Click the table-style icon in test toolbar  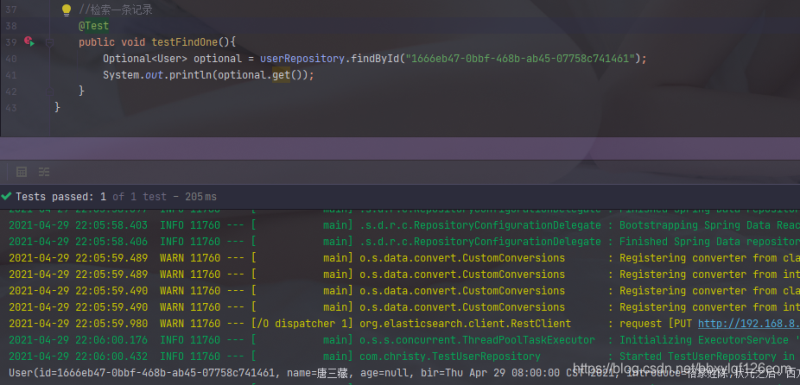pos(21,172)
